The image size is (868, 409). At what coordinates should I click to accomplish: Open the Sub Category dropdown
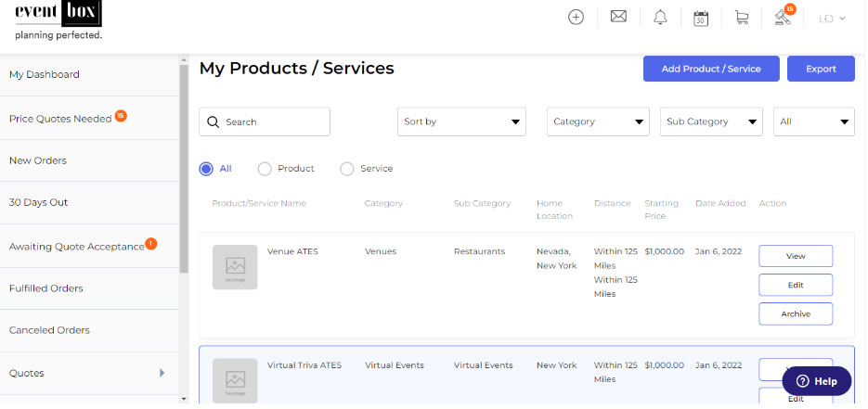[x=710, y=121]
